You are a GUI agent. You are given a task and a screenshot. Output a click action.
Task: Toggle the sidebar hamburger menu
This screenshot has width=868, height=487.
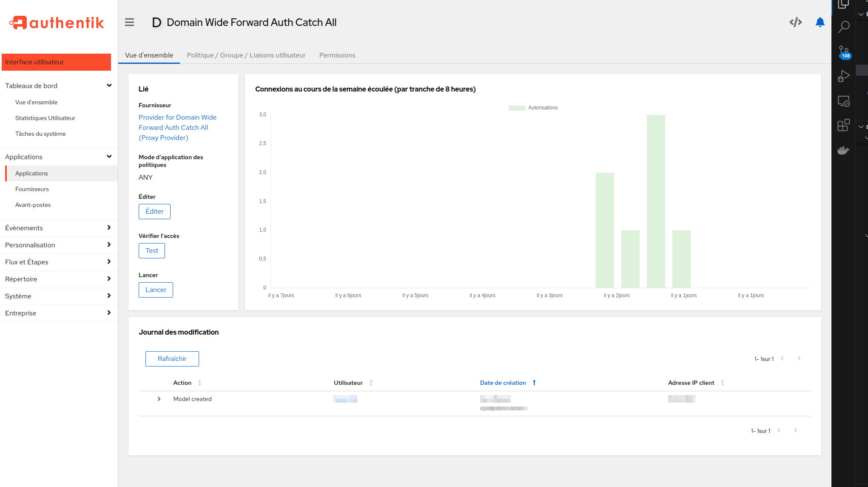[129, 22]
